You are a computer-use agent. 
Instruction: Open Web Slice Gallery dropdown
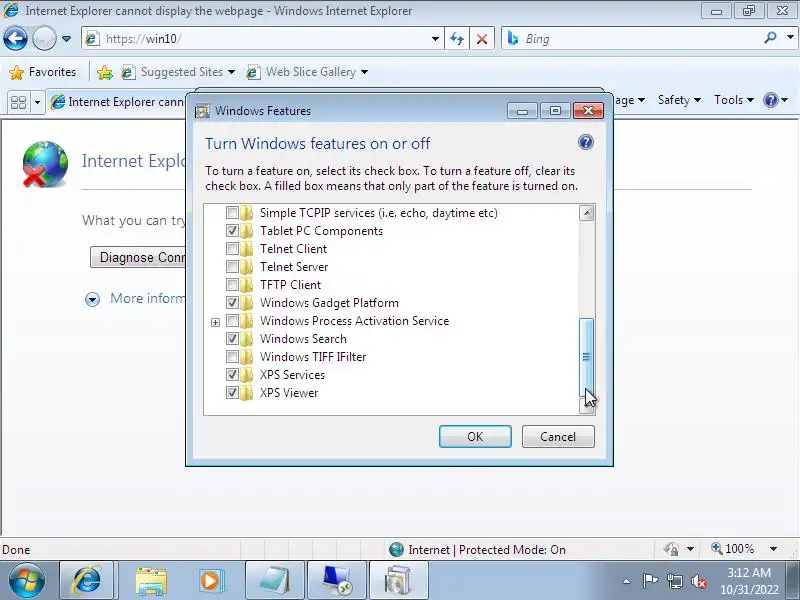pyautogui.click(x=307, y=72)
